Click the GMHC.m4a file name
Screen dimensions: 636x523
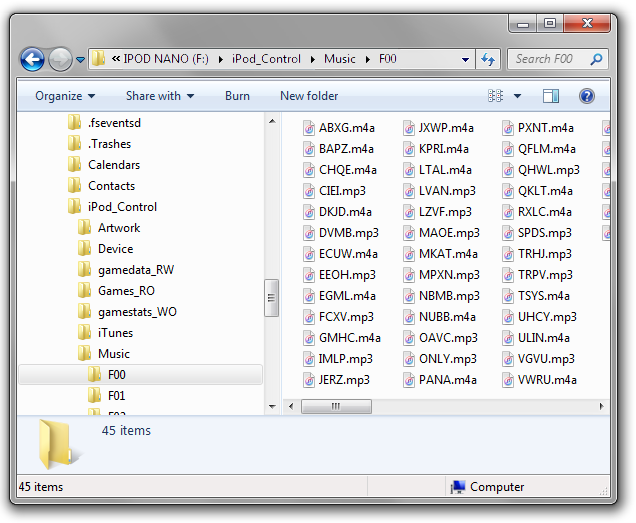[350, 338]
